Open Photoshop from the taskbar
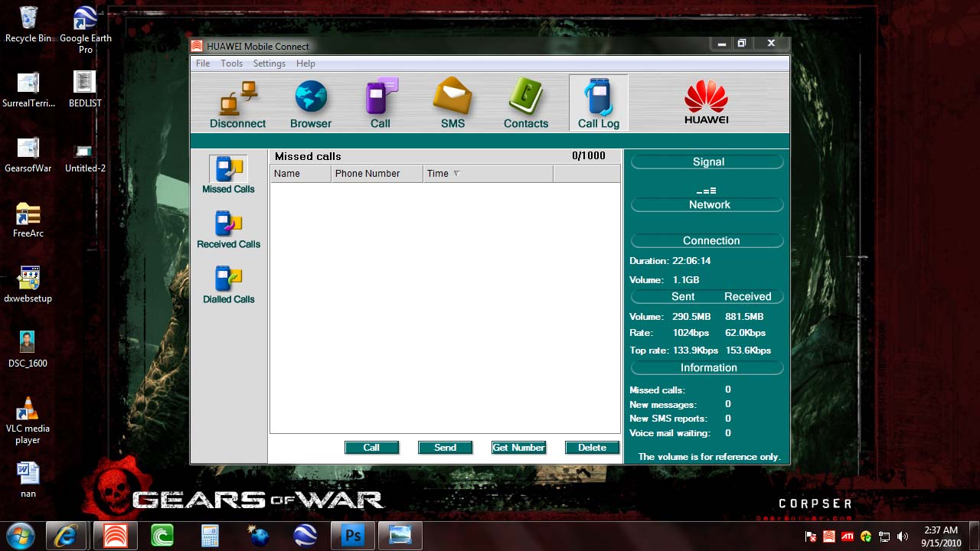980x551 pixels. [x=353, y=536]
